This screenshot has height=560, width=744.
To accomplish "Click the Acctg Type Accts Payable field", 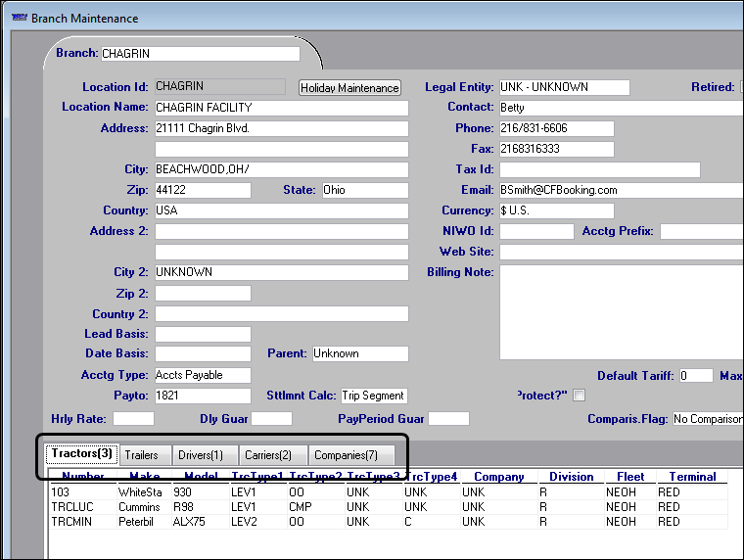I will (x=202, y=375).
